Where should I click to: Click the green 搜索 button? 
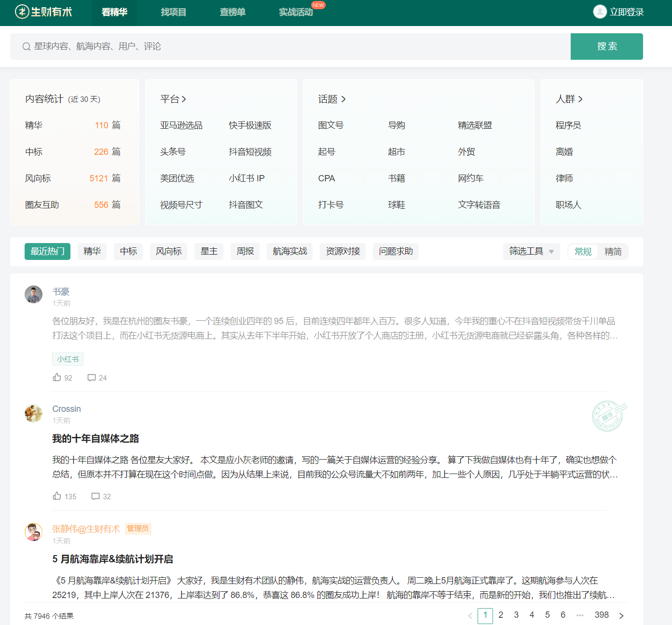(x=606, y=46)
